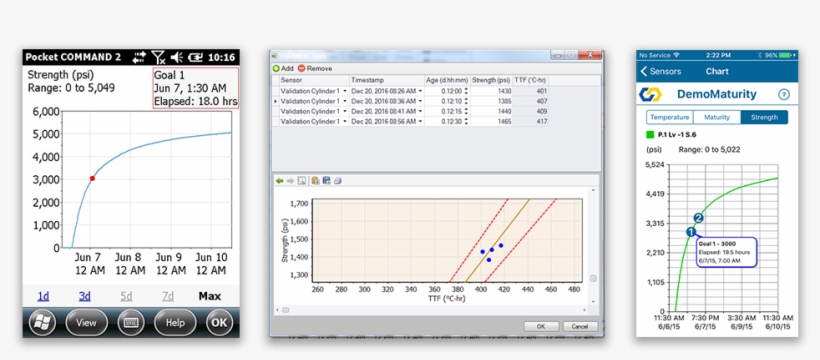
Task: Click OK in the Validation Tests dialog
Action: pos(541,327)
